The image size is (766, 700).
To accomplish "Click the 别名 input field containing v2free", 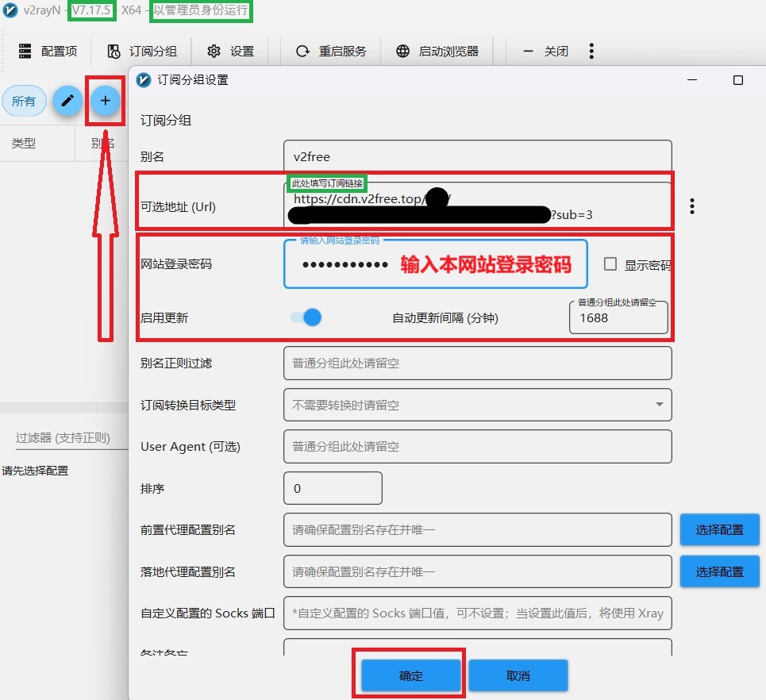I will pyautogui.click(x=477, y=156).
